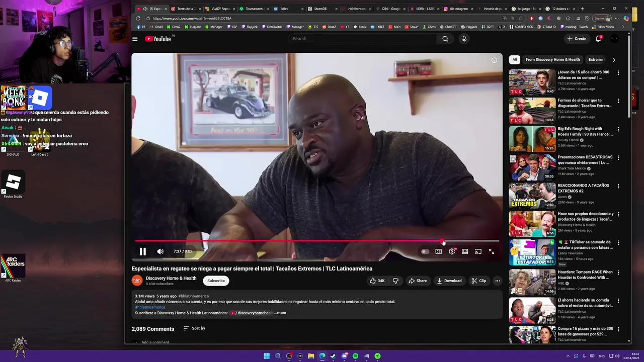Open options for REACCIONANDO A TACAÑOS video
This screenshot has height=362, width=644.
pyautogui.click(x=618, y=186)
